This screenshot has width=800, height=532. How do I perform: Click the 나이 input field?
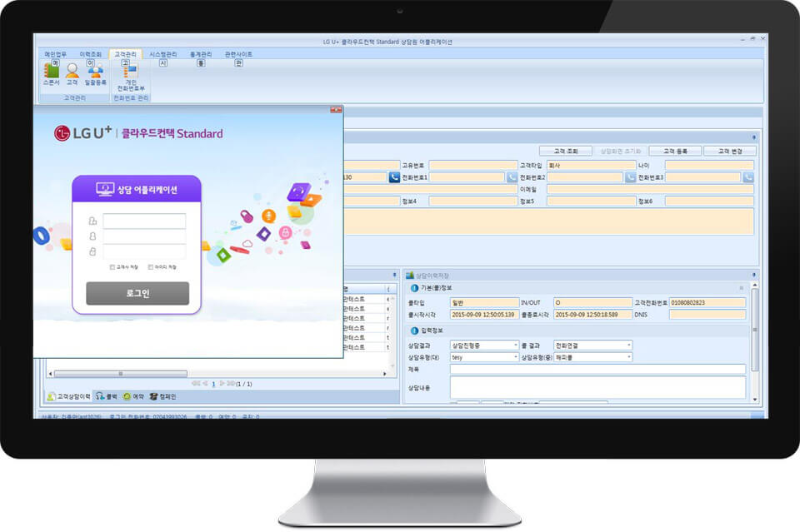pyautogui.click(x=709, y=165)
